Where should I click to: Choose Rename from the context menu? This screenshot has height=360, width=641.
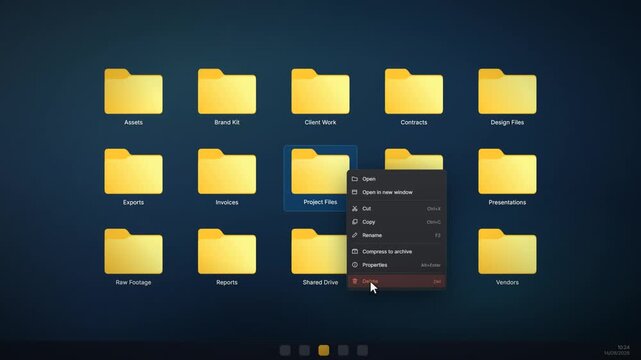pyautogui.click(x=397, y=235)
